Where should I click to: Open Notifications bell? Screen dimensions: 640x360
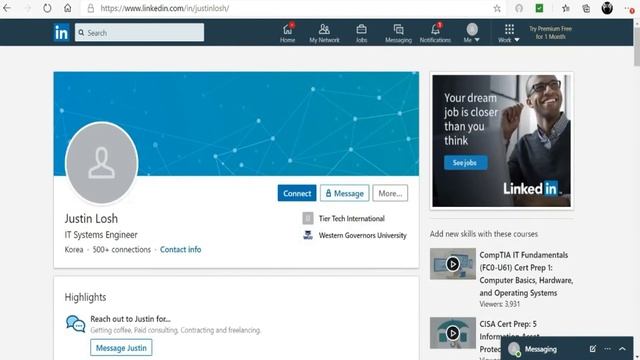point(435,33)
